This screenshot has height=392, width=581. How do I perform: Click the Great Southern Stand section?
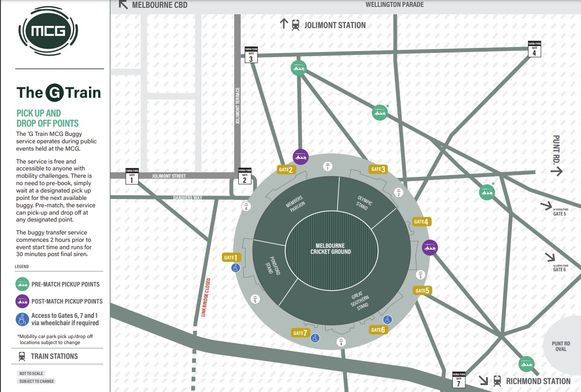tap(359, 300)
